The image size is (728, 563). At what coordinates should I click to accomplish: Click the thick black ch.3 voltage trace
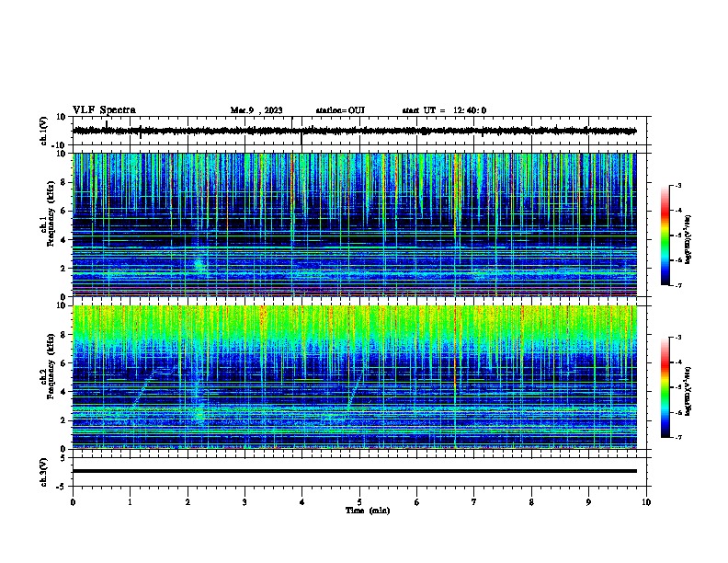pos(355,471)
